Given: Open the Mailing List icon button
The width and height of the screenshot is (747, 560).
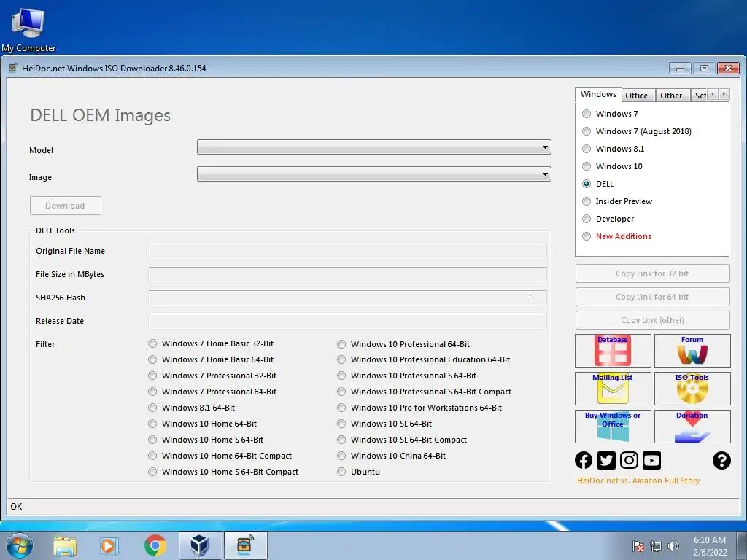Looking at the screenshot, I should [x=613, y=388].
